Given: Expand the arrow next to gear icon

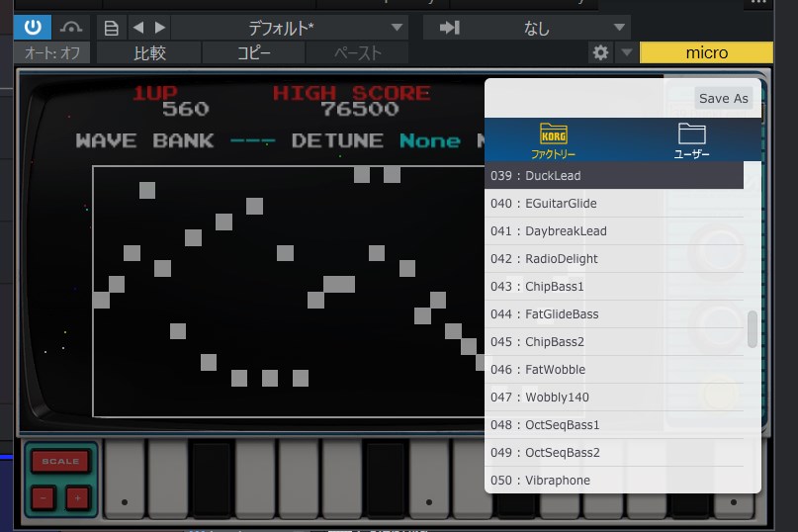Looking at the screenshot, I should (x=626, y=53).
